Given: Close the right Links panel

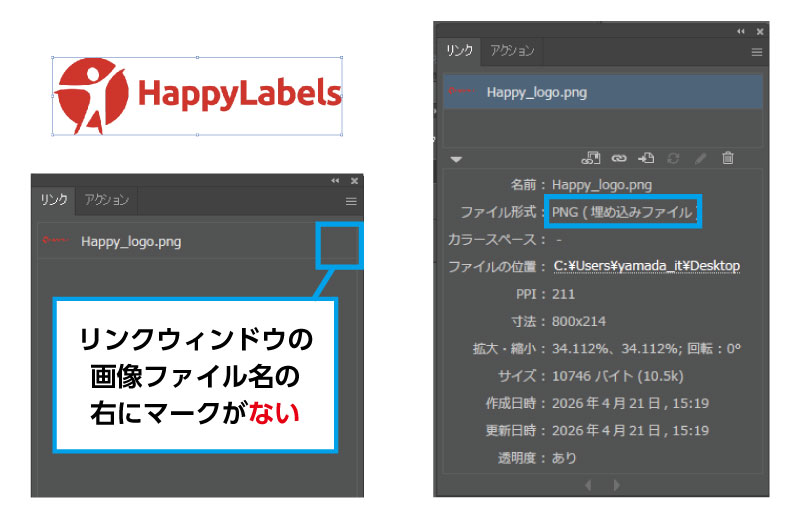Looking at the screenshot, I should click(760, 32).
